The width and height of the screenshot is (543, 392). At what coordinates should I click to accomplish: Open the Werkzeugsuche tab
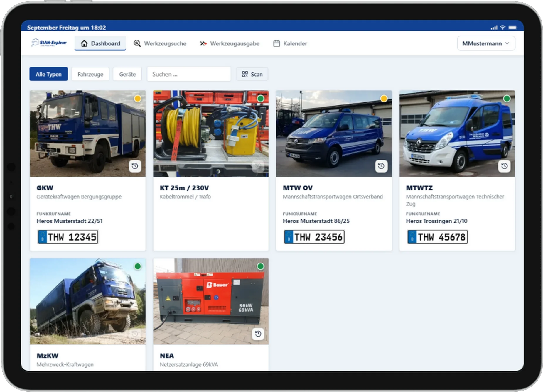click(160, 43)
